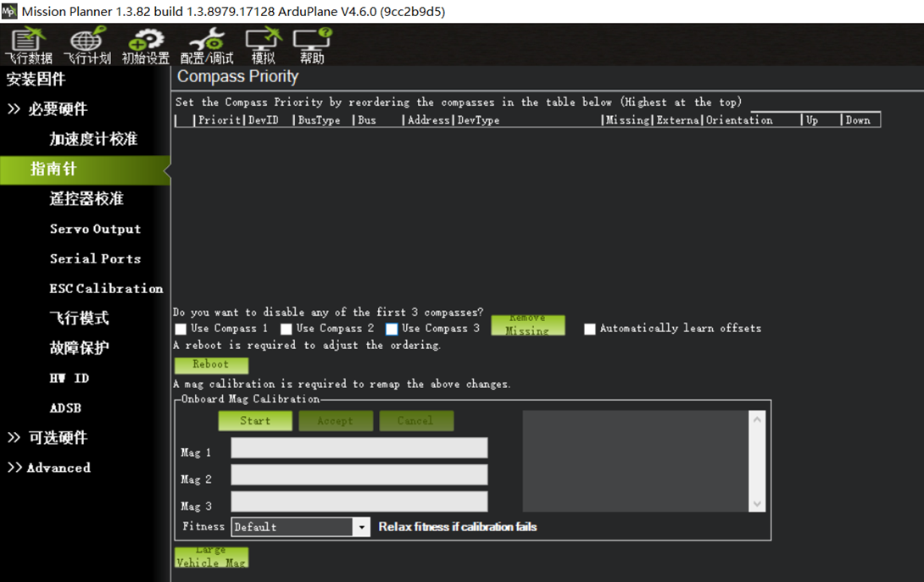Expand the 可选硬件 section
This screenshot has height=582, width=924.
(x=47, y=438)
